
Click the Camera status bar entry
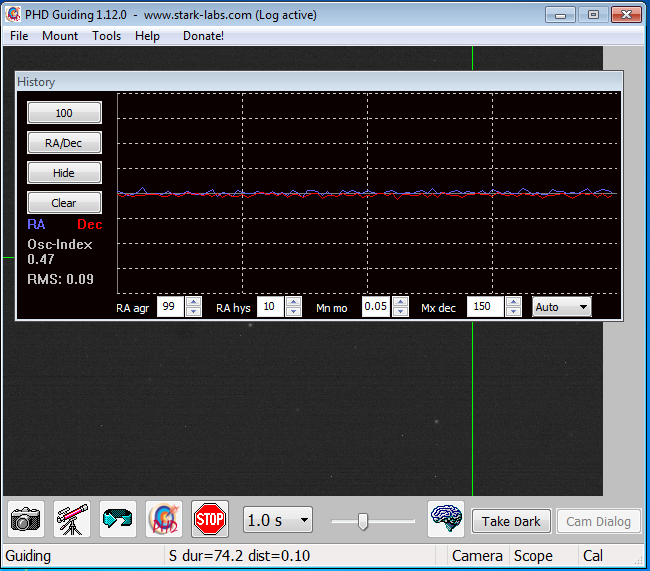(477, 556)
